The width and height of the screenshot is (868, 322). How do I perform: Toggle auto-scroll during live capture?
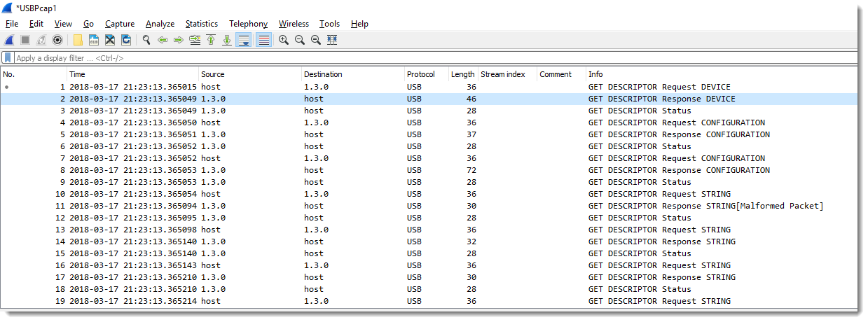(244, 40)
